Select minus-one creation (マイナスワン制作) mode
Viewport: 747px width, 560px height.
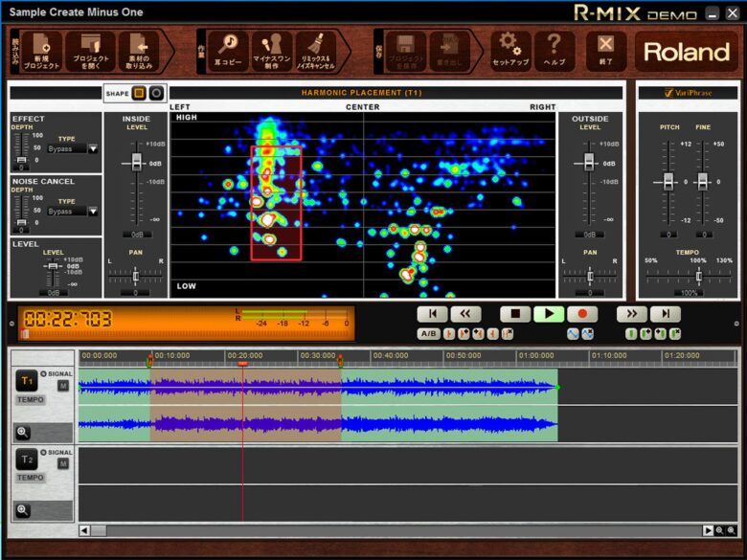[x=272, y=52]
